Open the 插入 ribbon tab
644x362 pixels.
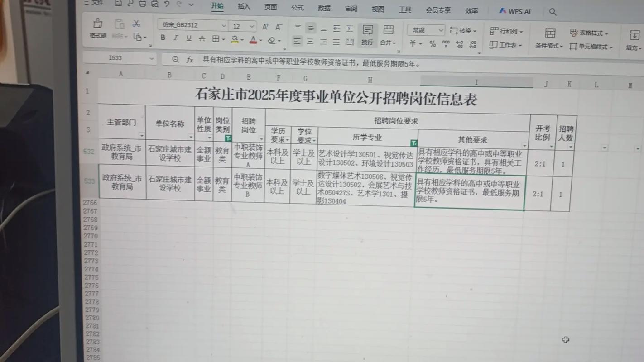click(x=243, y=8)
